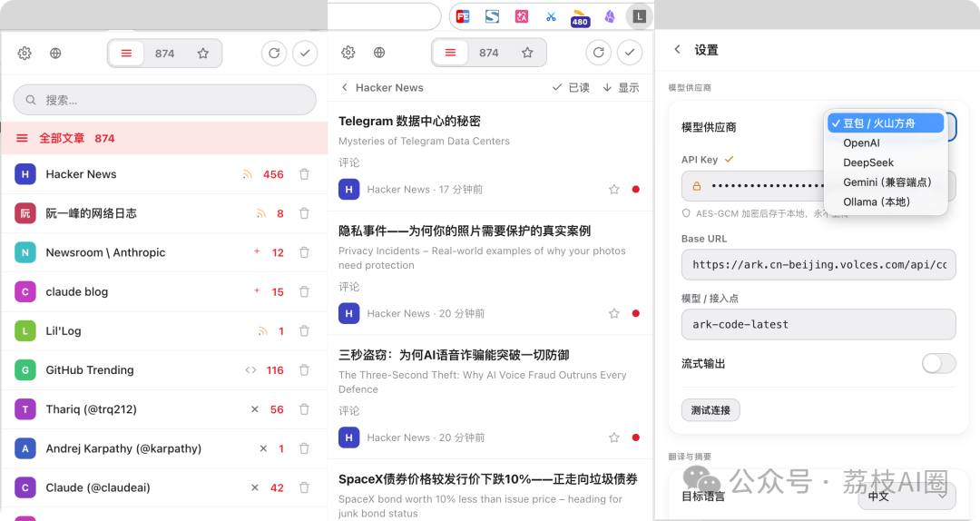Select the 全部文章 row
The height and width of the screenshot is (521, 980).
pyautogui.click(x=164, y=138)
